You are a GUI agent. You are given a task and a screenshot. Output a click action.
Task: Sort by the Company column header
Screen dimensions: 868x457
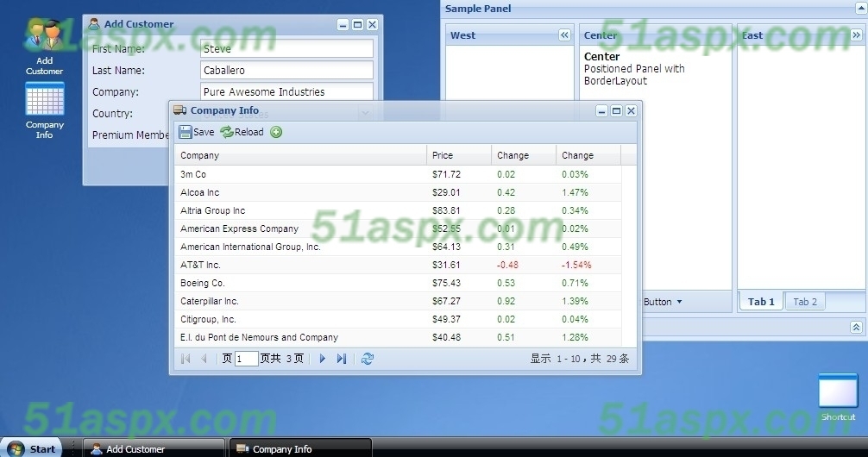(x=300, y=155)
